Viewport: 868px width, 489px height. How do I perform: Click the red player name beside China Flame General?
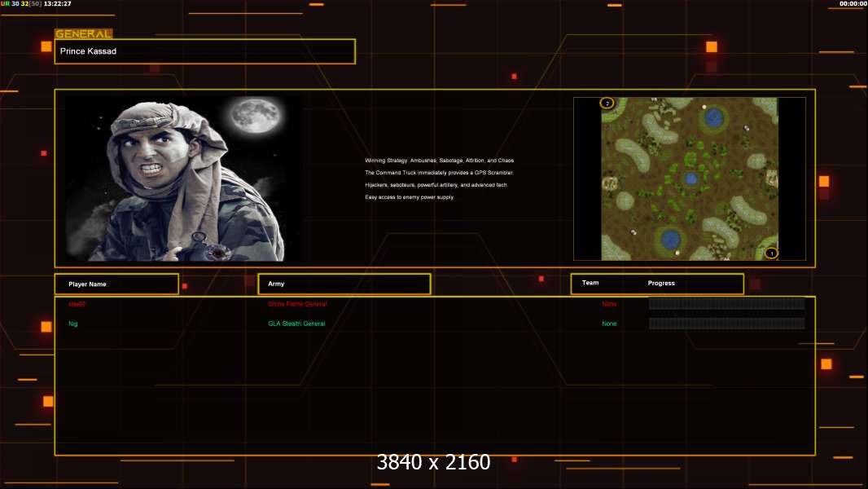[x=77, y=304]
